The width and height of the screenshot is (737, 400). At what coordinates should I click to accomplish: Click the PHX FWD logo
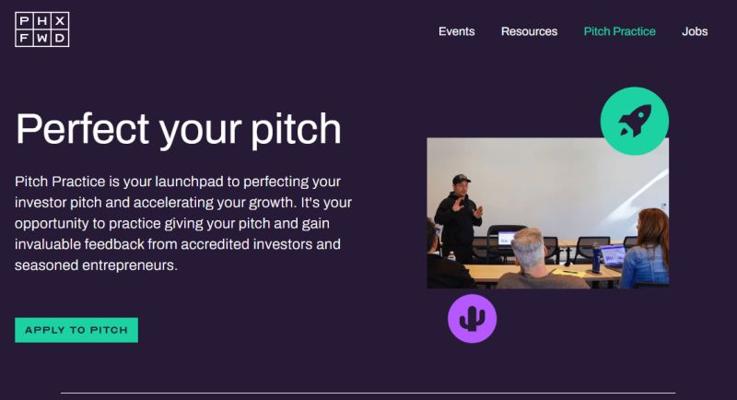point(42,29)
